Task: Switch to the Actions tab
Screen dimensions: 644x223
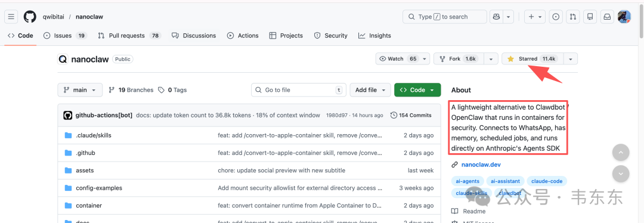Action: click(243, 36)
